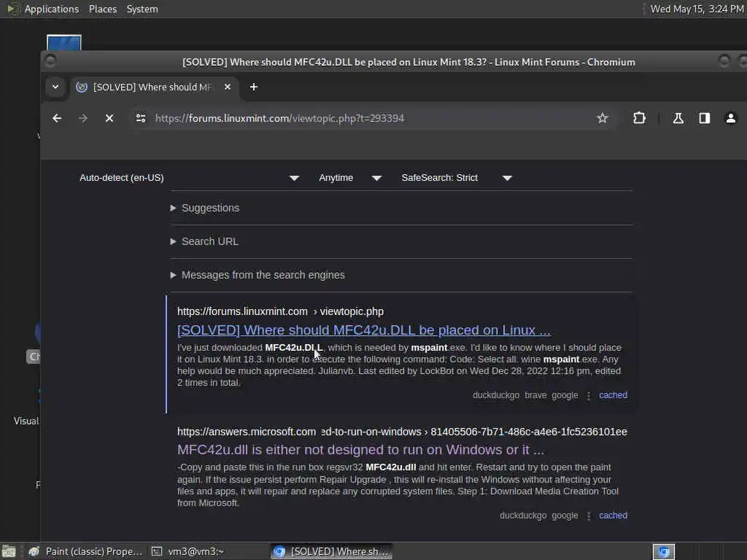Toggle the side panel icon

tap(704, 118)
